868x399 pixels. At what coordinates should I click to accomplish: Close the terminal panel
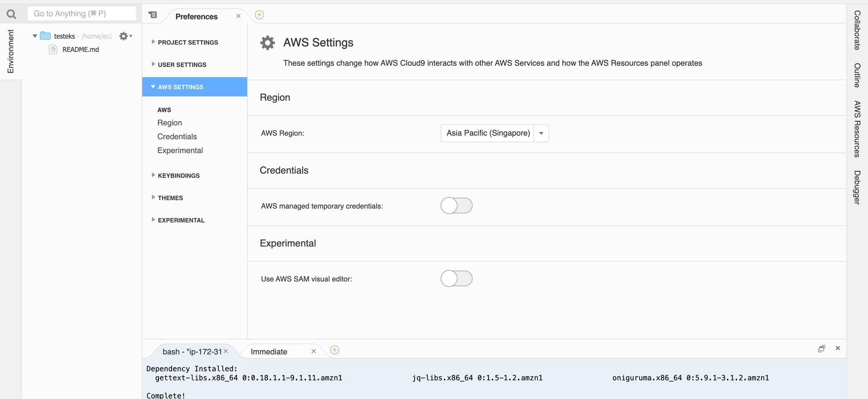click(838, 348)
